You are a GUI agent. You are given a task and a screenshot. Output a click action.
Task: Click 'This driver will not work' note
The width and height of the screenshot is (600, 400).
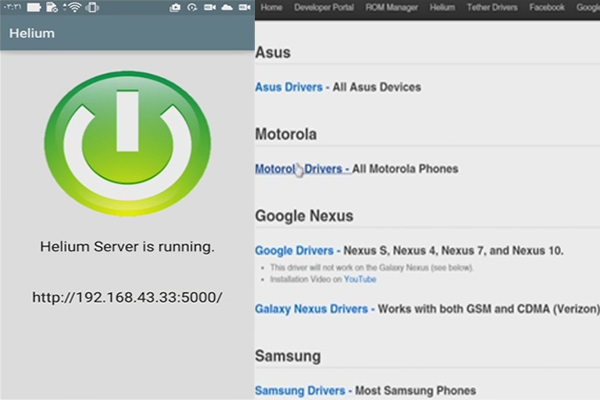pyautogui.click(x=372, y=268)
